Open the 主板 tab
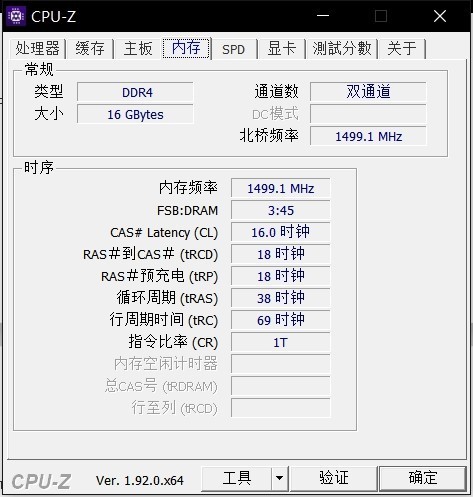The width and height of the screenshot is (473, 497). (138, 49)
